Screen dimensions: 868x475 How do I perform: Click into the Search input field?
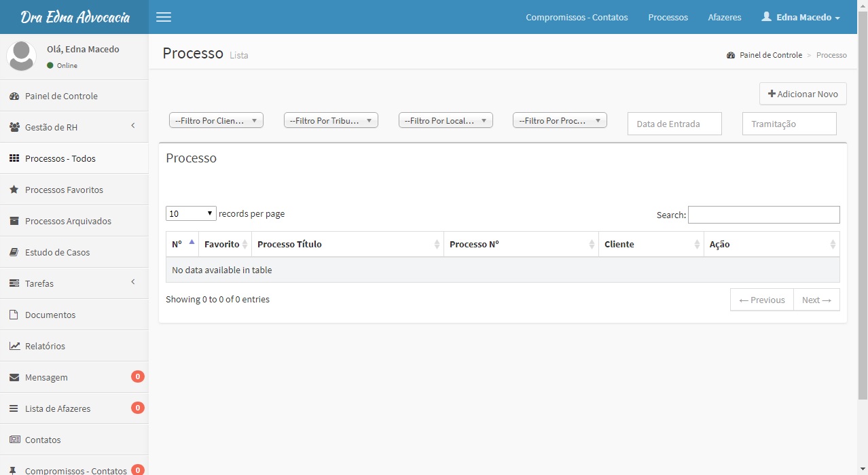click(x=763, y=215)
